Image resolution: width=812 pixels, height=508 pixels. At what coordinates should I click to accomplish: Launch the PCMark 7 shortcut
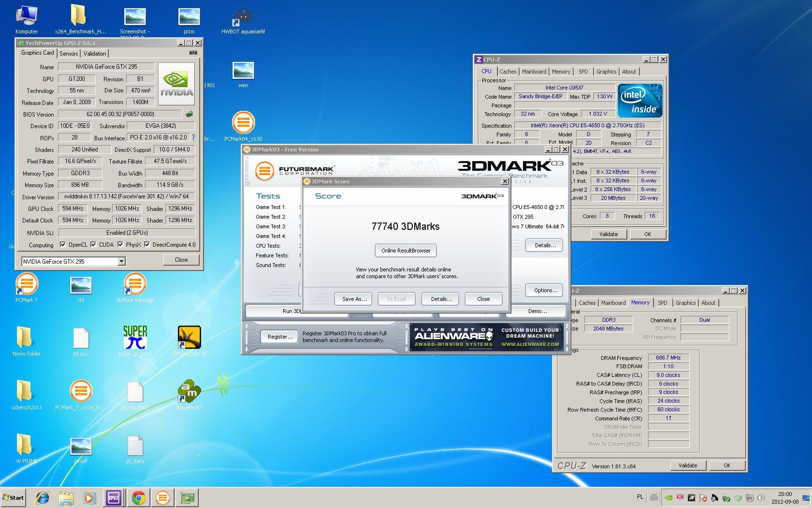coord(27,287)
